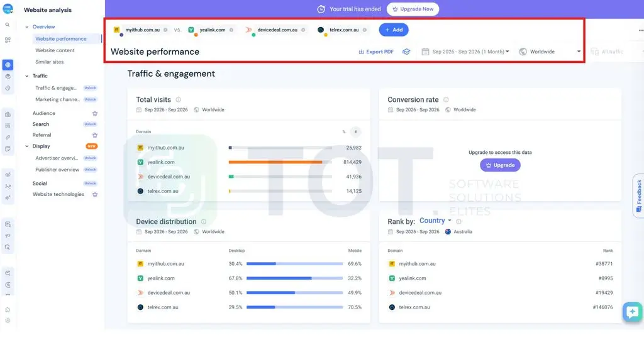Switch Total visits to percentage view
Viewport: 644px width, 362px height.
[344, 132]
